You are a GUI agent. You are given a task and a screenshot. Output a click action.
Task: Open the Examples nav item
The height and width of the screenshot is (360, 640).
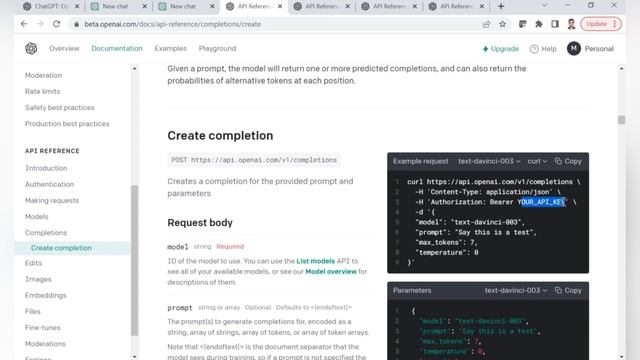(x=170, y=48)
